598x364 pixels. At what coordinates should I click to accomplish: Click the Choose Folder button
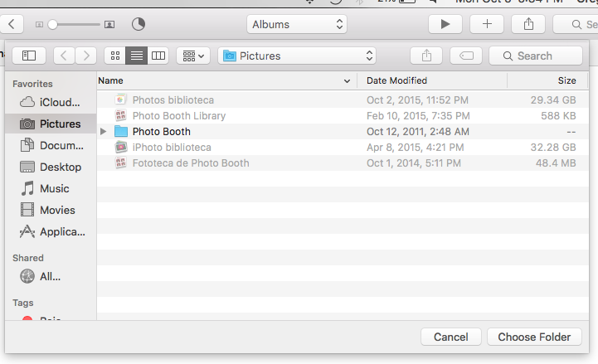pos(534,337)
